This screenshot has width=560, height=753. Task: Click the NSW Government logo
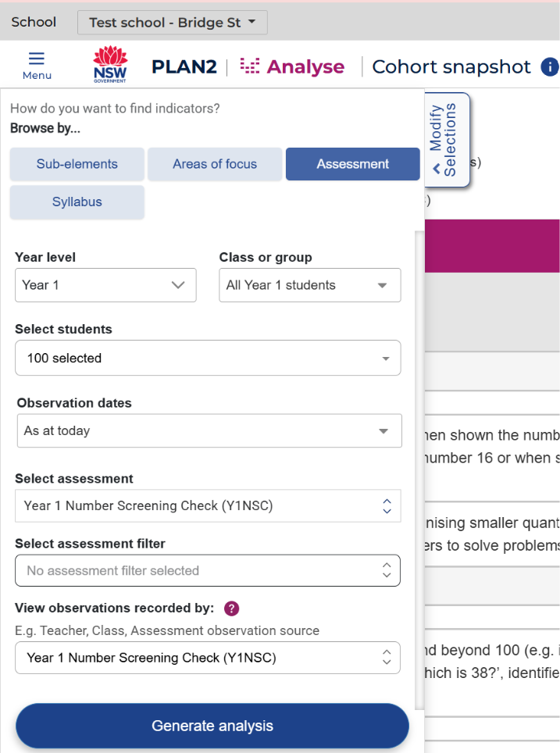(110, 64)
